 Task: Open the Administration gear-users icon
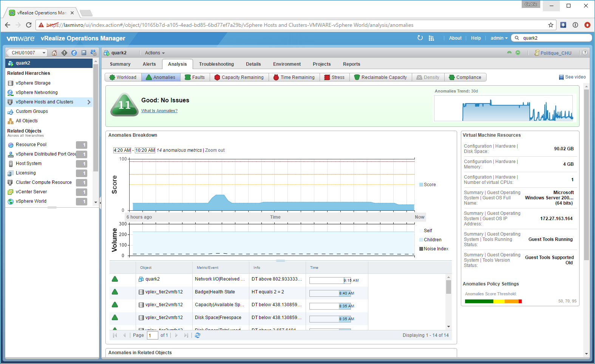(94, 53)
